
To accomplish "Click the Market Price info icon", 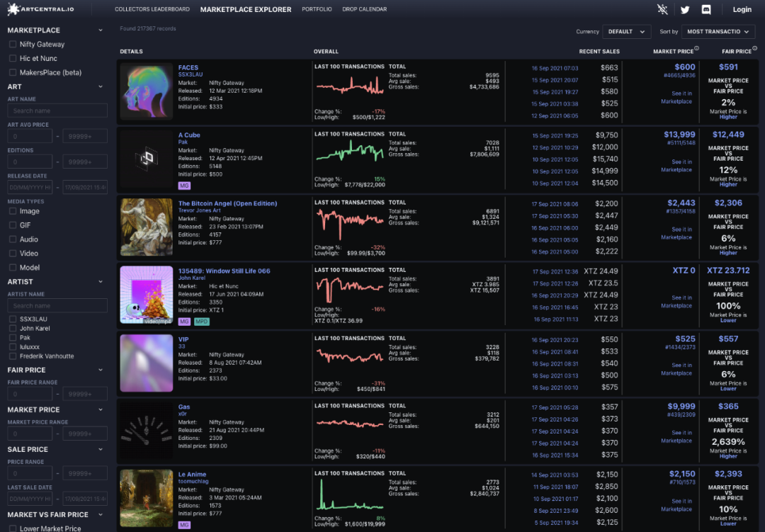I will pos(696,48).
